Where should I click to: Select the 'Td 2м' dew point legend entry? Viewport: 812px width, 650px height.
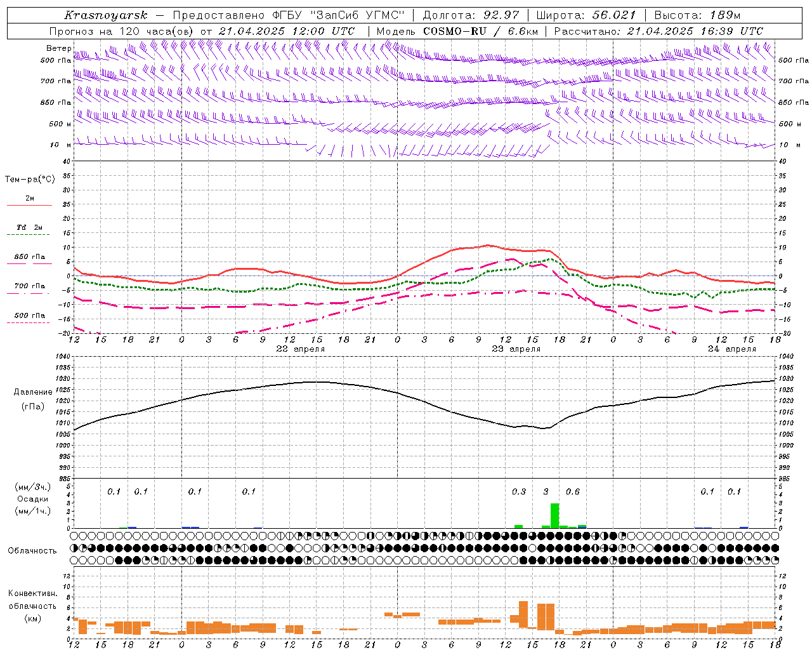30,227
